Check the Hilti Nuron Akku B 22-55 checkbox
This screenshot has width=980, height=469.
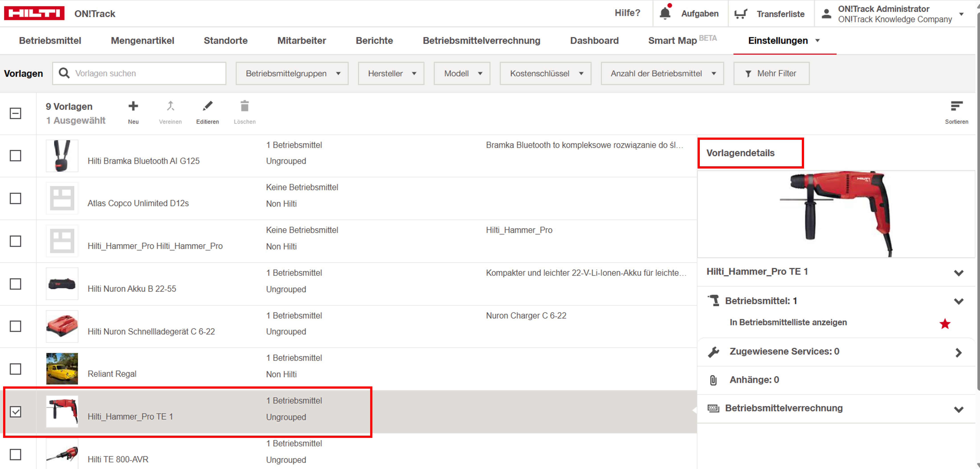[16, 284]
